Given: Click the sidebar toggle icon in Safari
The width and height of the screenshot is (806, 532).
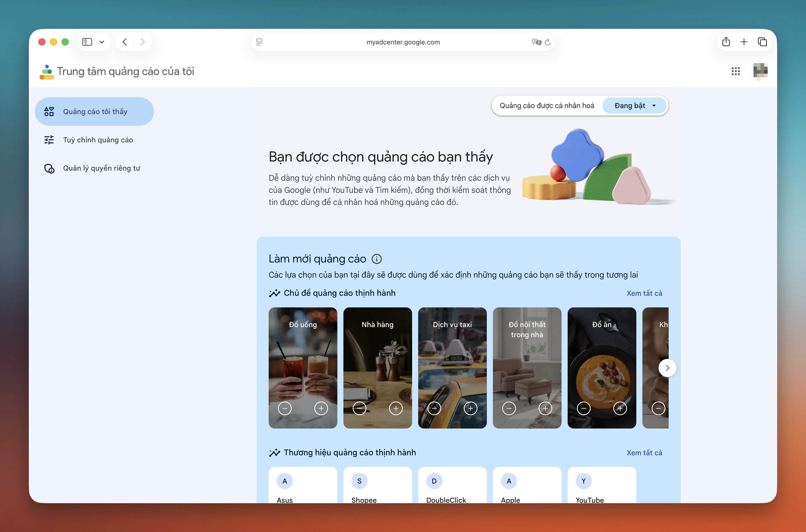Looking at the screenshot, I should pos(87,42).
